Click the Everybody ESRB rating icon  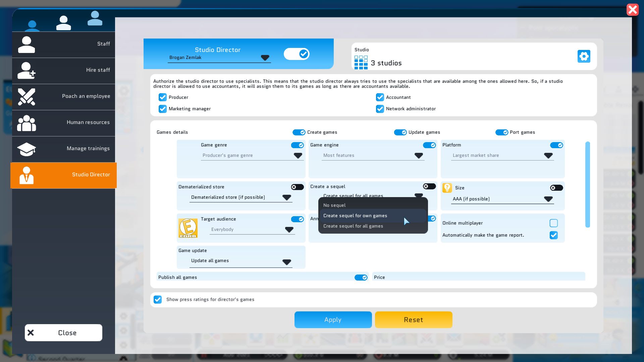[188, 228]
